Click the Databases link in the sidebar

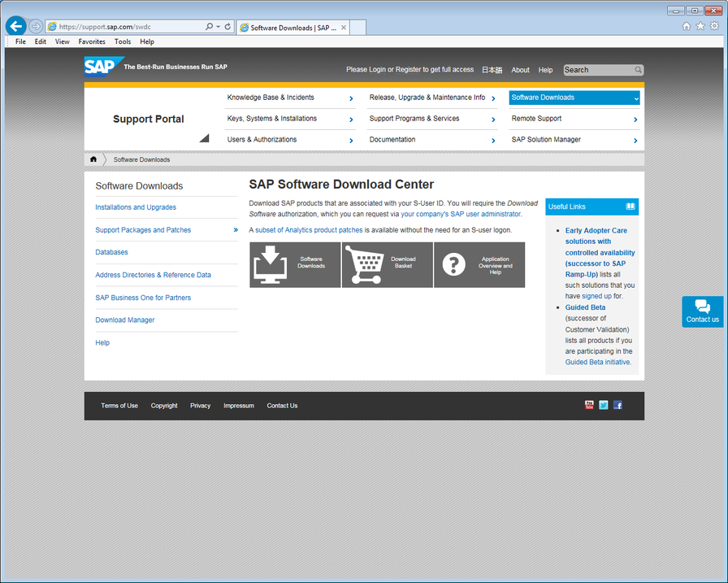click(x=111, y=252)
